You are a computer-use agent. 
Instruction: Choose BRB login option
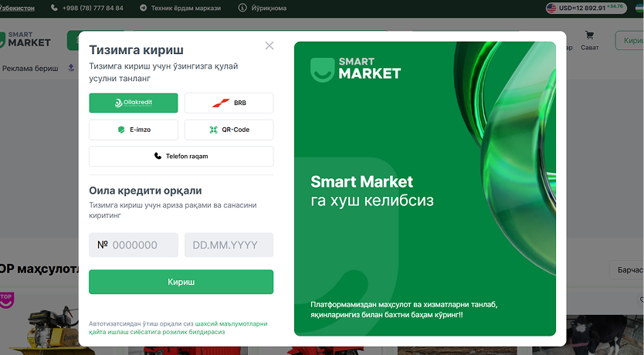tap(229, 103)
